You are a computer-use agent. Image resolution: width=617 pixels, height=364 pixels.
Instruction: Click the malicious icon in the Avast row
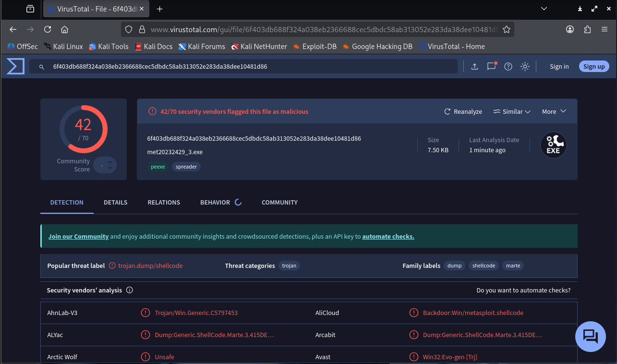pyautogui.click(x=413, y=357)
